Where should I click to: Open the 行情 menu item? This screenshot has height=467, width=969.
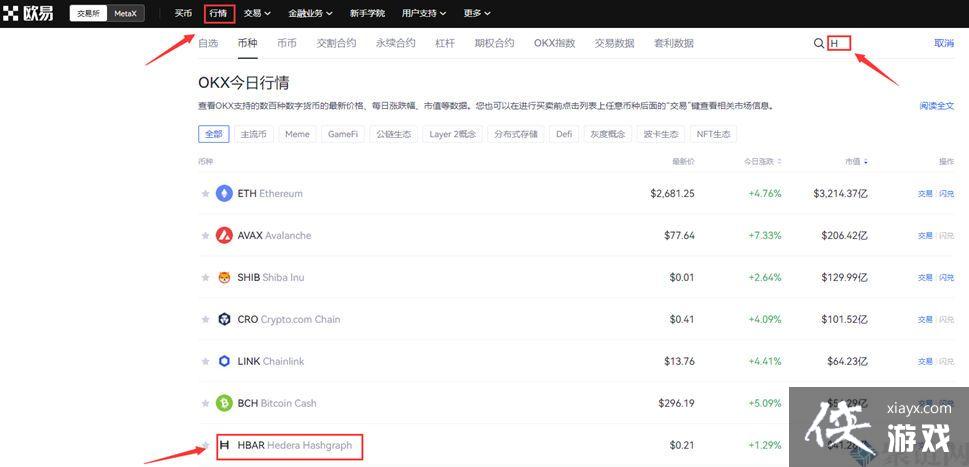coord(218,13)
